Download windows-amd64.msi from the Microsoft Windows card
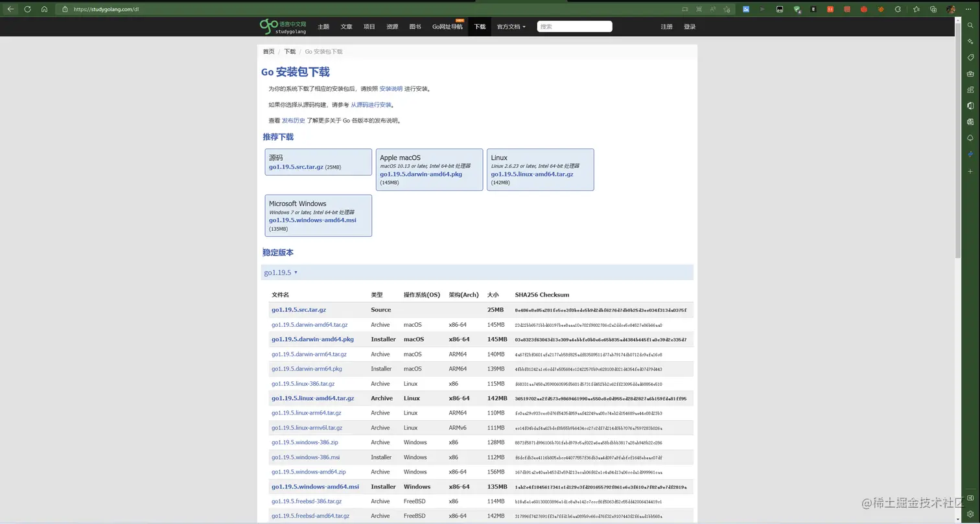Screen dimensions: 980x524 click(312, 220)
